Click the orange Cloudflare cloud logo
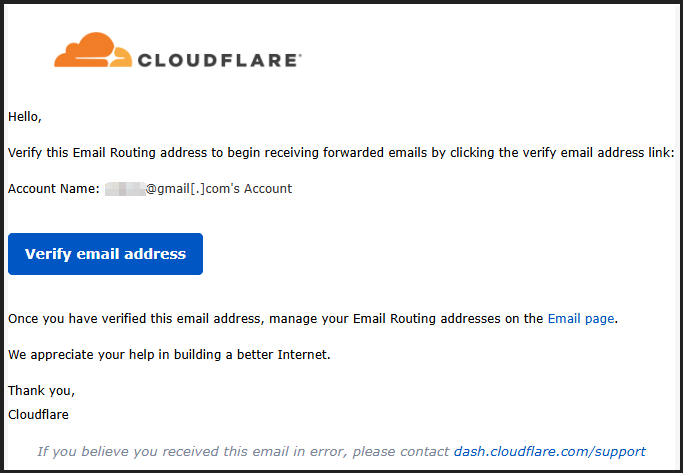 [93, 50]
